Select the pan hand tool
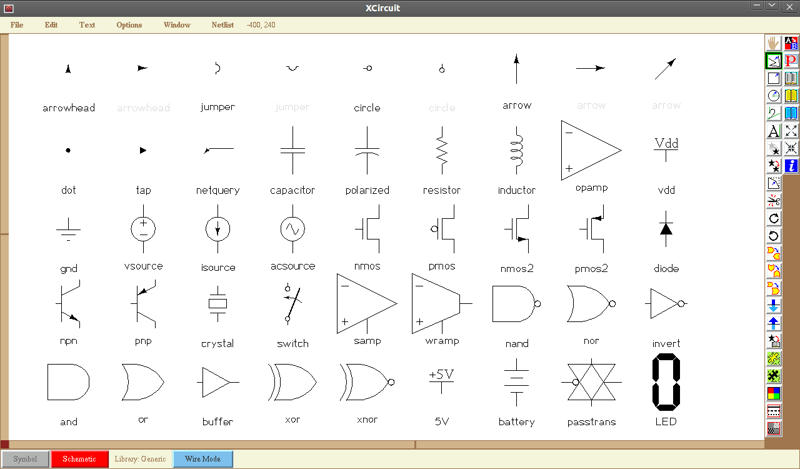This screenshot has width=800, height=469. tap(773, 43)
